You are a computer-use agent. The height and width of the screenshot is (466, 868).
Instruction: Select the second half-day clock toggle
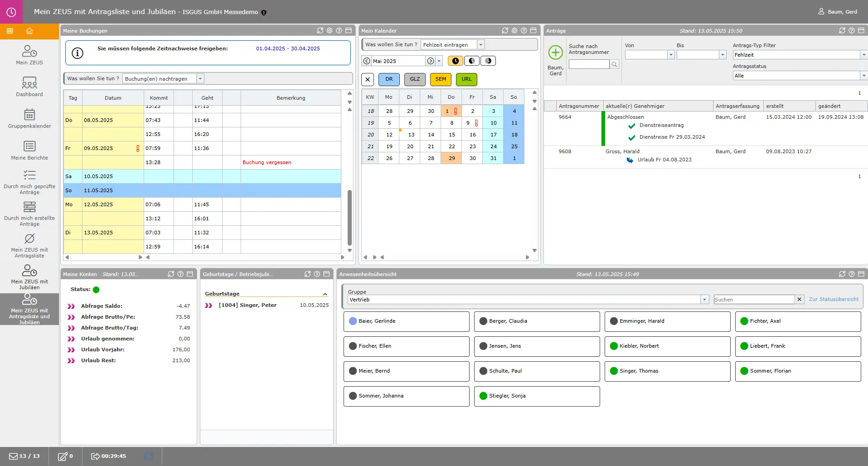pos(488,61)
